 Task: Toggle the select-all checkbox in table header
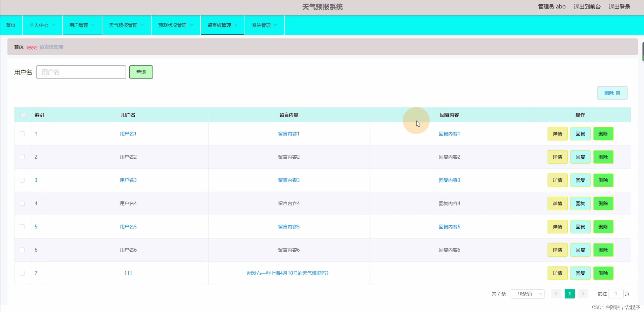(23, 115)
